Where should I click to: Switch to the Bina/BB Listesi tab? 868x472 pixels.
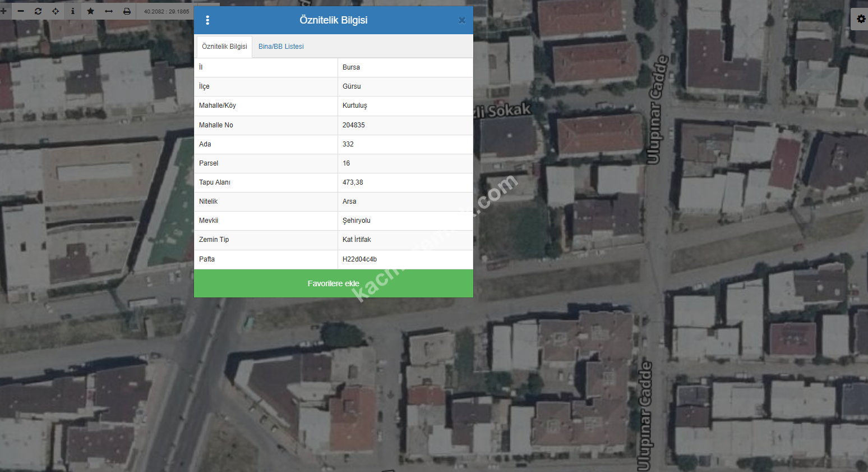pos(281,47)
